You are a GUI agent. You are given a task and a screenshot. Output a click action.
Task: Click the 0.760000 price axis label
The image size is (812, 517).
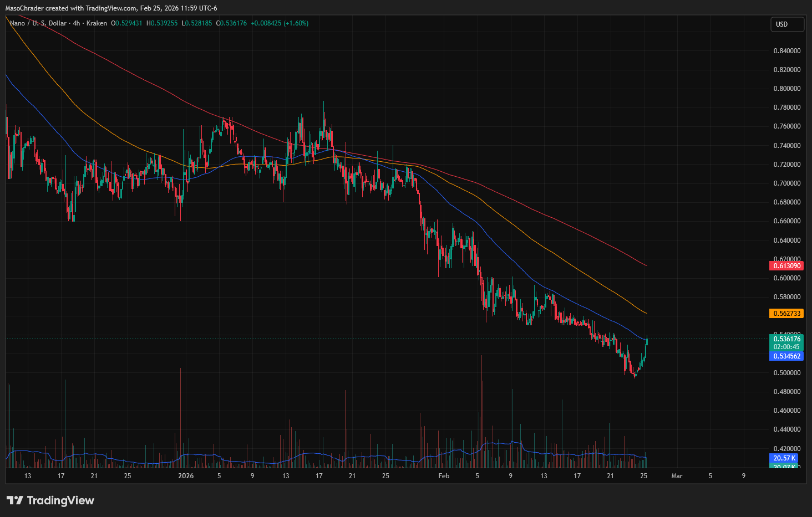pyautogui.click(x=787, y=126)
